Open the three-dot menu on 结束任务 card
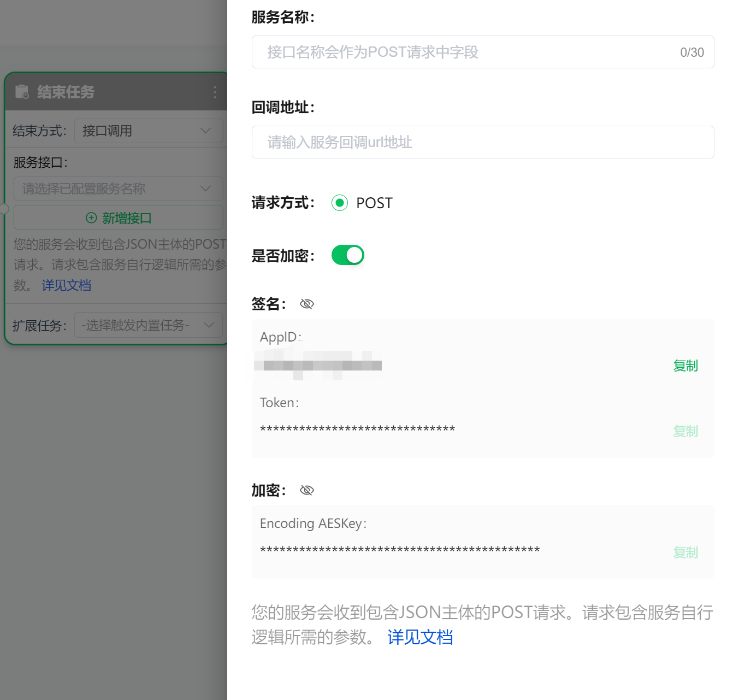 pos(215,92)
